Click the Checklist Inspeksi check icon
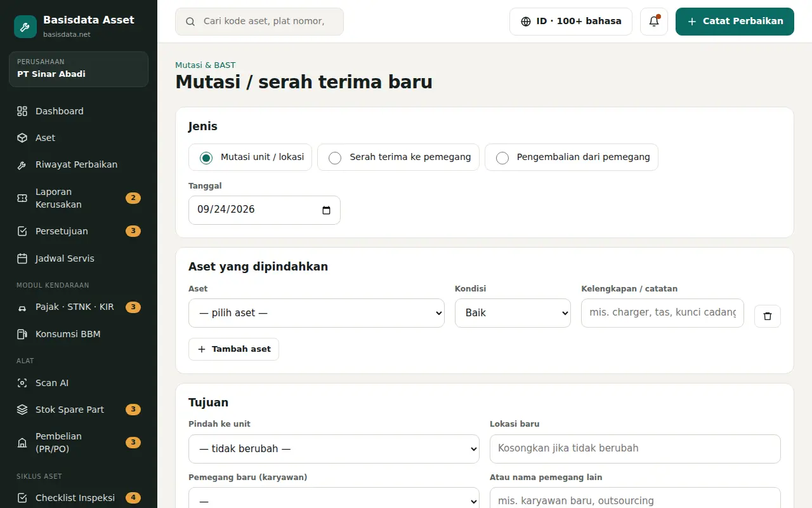Image resolution: width=812 pixels, height=508 pixels. pos(22,498)
